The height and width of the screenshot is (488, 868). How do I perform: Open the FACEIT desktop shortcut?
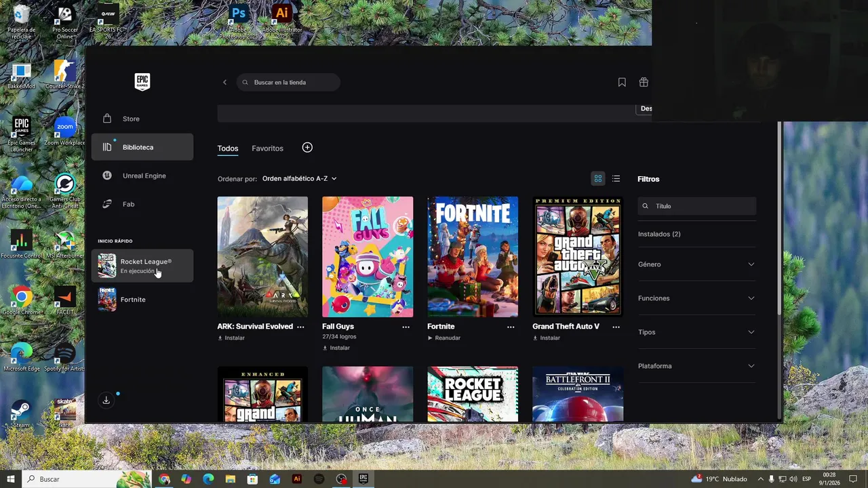pos(65,301)
